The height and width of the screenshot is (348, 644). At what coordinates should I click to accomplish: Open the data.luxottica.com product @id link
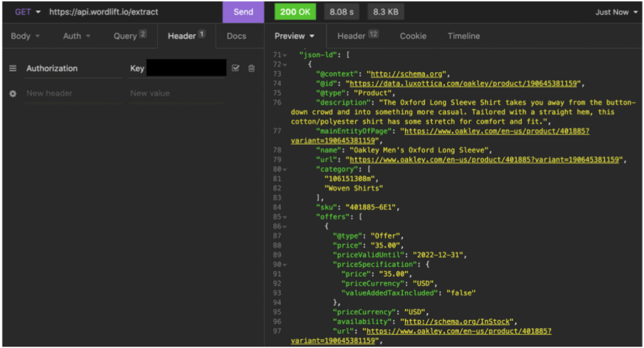click(x=463, y=83)
